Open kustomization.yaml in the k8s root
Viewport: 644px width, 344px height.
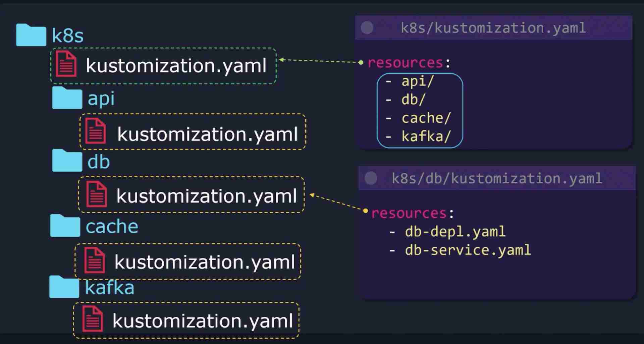pos(176,66)
